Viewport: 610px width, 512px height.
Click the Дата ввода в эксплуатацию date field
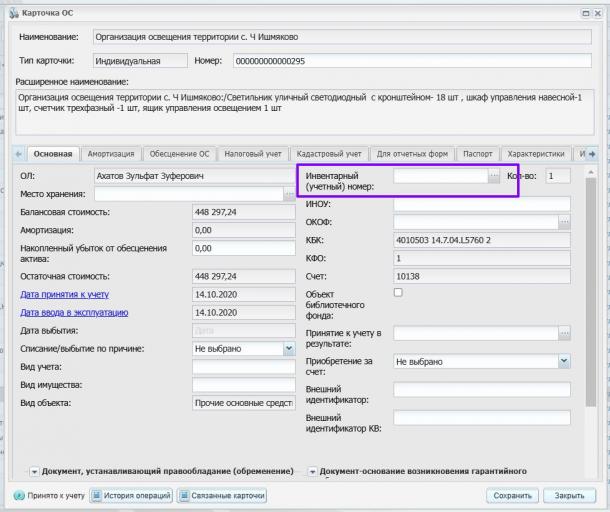244,312
